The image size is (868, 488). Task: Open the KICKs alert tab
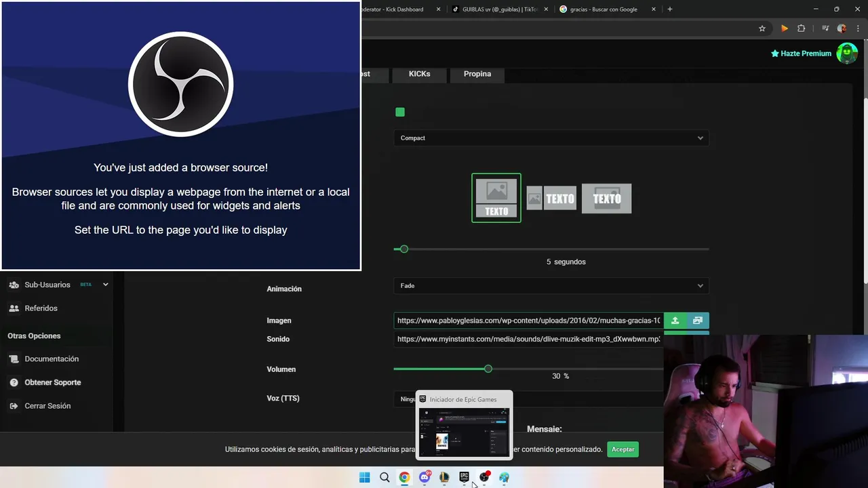pyautogui.click(x=419, y=74)
